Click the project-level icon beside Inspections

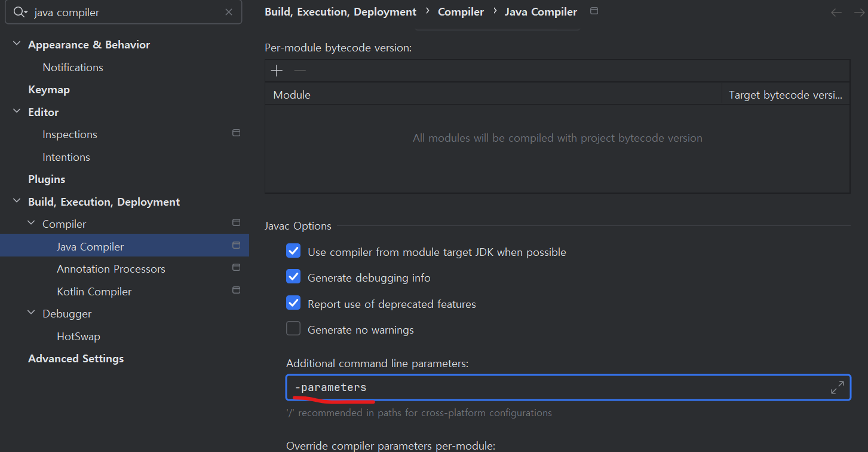(x=236, y=133)
